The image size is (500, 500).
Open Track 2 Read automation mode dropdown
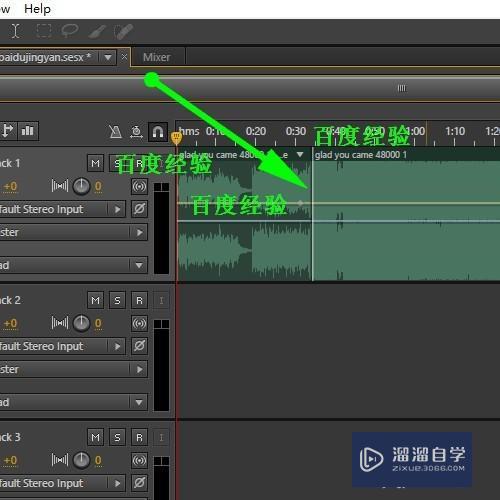point(73,402)
